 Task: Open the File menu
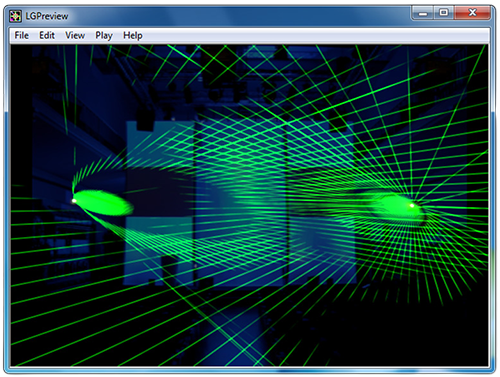point(21,35)
